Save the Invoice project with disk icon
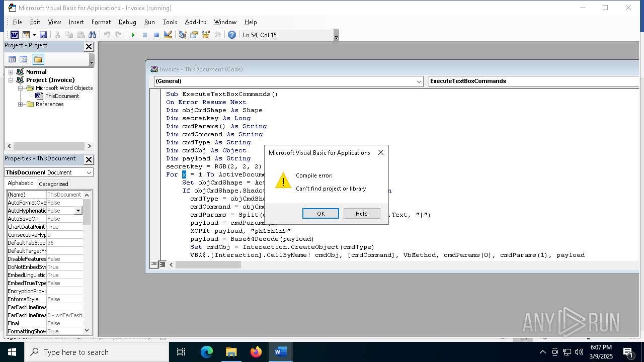This screenshot has width=644, height=362. tap(43, 35)
